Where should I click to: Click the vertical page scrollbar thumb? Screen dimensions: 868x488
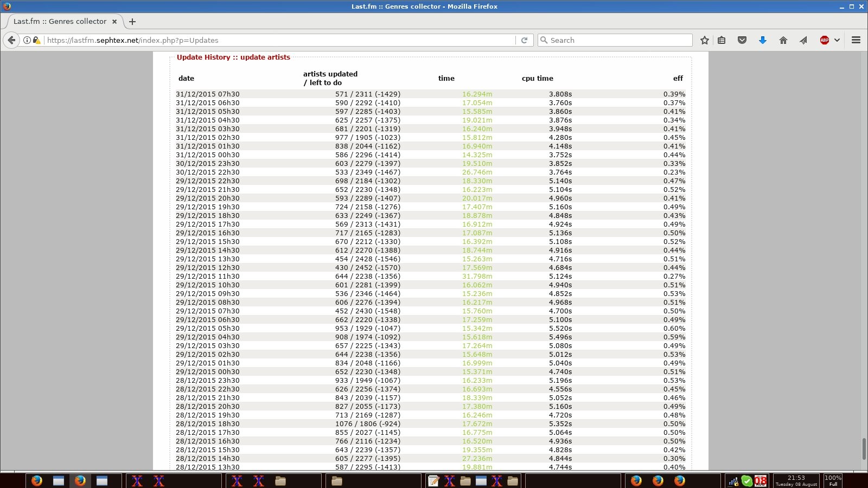864,449
